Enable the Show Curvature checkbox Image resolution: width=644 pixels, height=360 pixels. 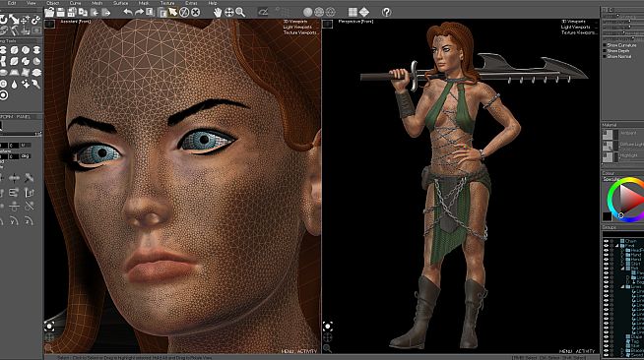(605, 45)
